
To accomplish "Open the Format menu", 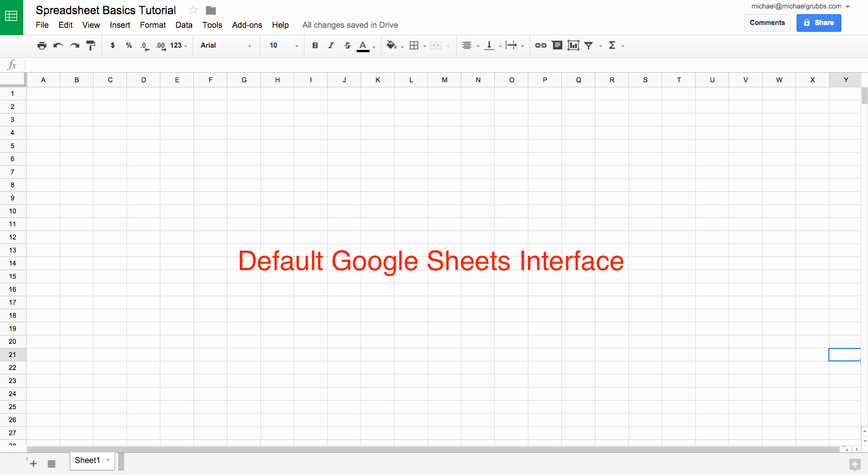I will pos(153,25).
